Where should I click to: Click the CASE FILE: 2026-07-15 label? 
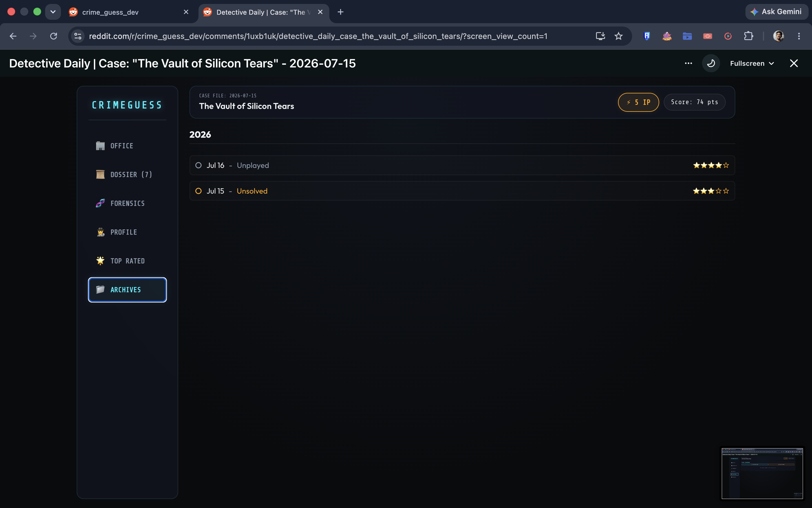click(228, 96)
